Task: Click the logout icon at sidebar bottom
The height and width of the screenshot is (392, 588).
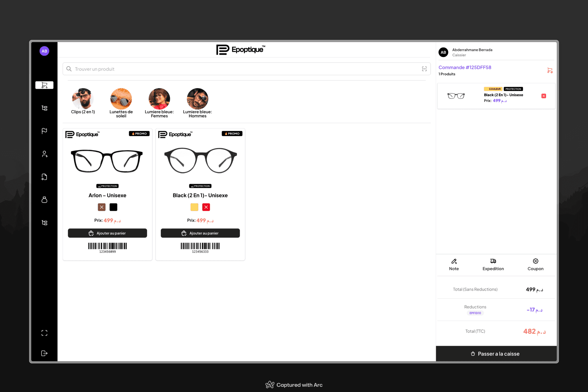Action: pyautogui.click(x=44, y=353)
